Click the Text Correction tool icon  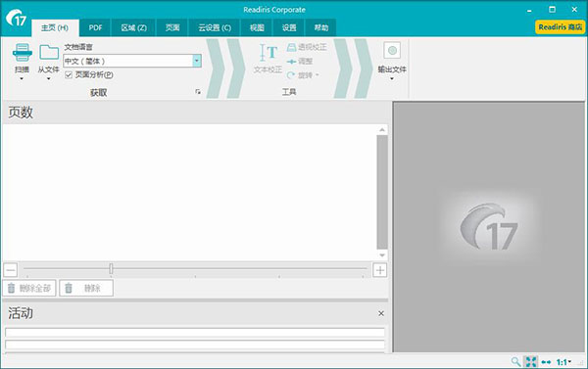click(269, 53)
